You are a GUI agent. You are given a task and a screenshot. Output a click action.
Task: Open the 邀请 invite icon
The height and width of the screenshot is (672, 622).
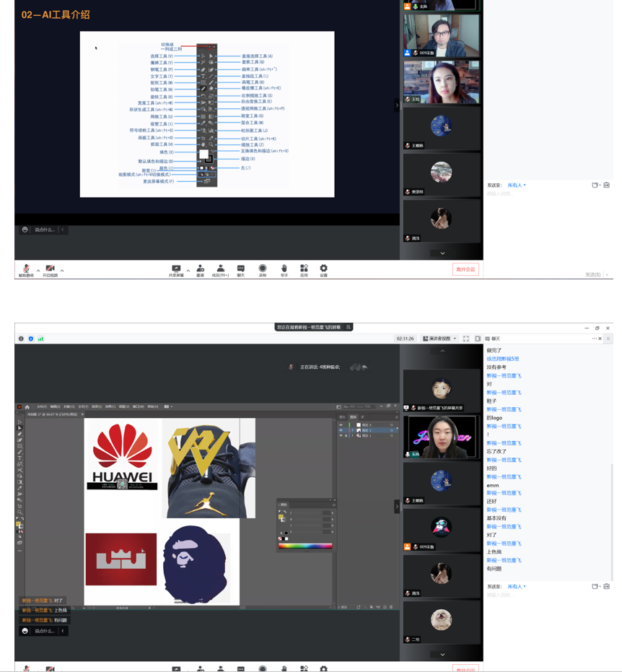click(x=200, y=269)
